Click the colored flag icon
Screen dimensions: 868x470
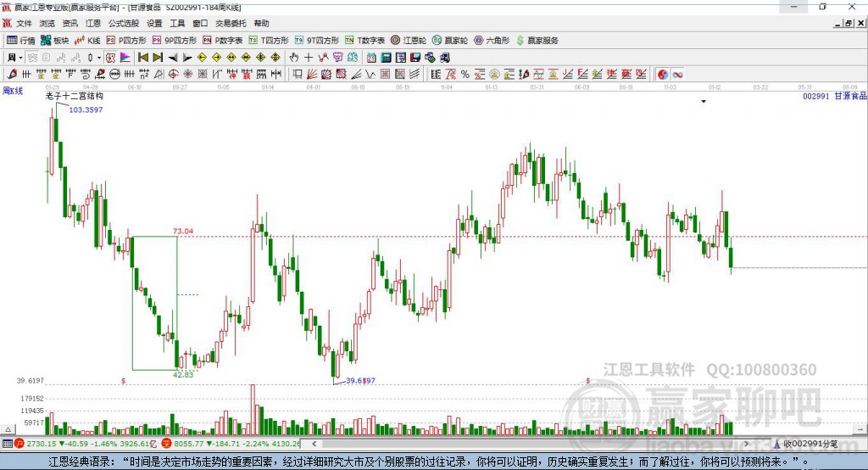(x=125, y=58)
